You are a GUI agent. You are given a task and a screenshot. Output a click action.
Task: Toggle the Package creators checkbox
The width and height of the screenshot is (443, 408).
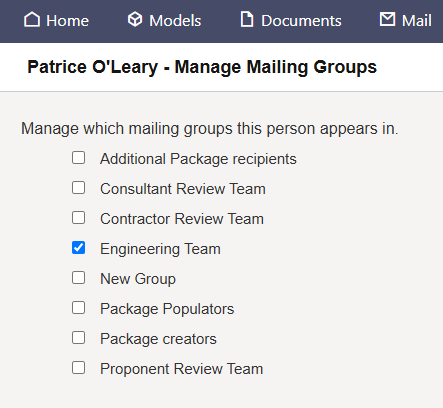78,338
